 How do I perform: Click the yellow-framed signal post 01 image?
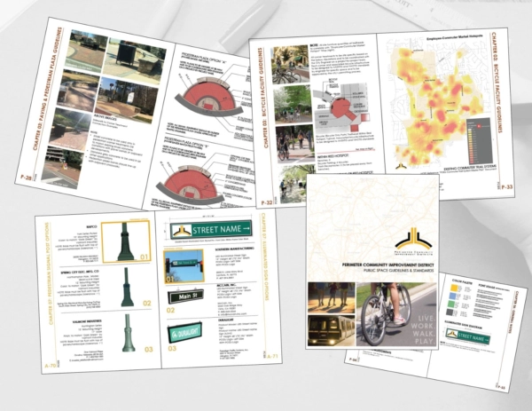tap(126, 242)
